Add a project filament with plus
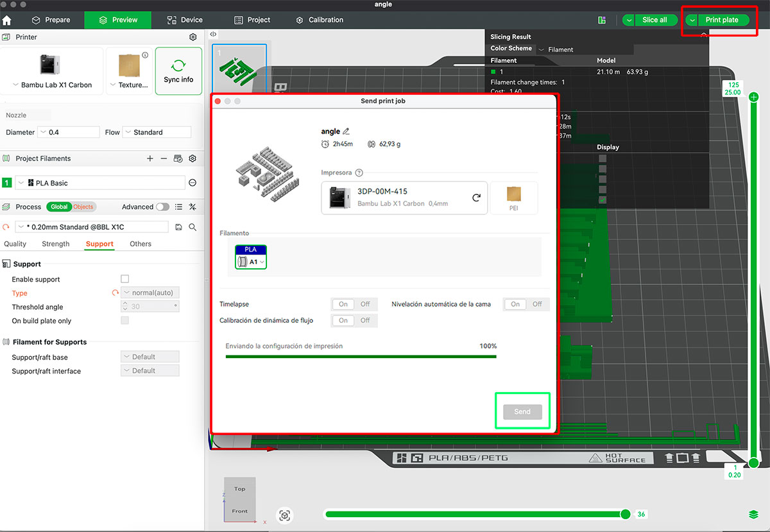Screen dimensions: 770x532 (x=150, y=159)
